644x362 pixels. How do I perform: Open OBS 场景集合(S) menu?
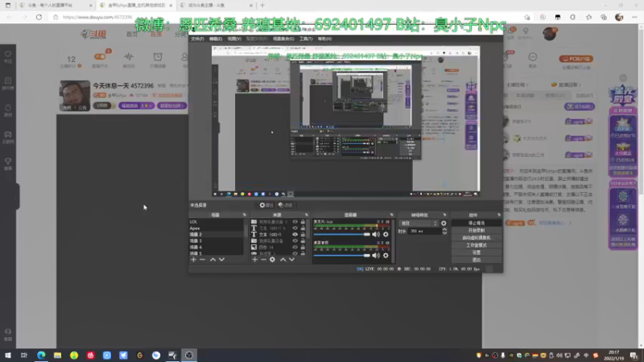[283, 39]
